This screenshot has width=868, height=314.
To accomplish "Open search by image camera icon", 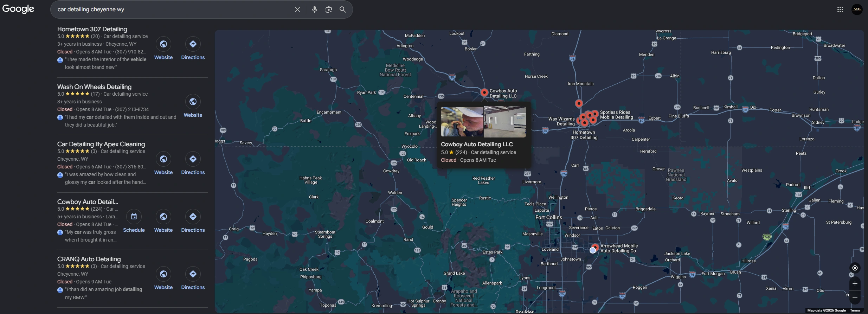I will point(329,9).
